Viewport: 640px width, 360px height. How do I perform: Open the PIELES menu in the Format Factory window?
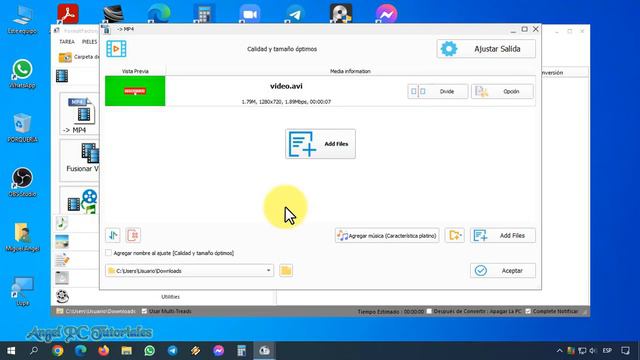(89, 42)
